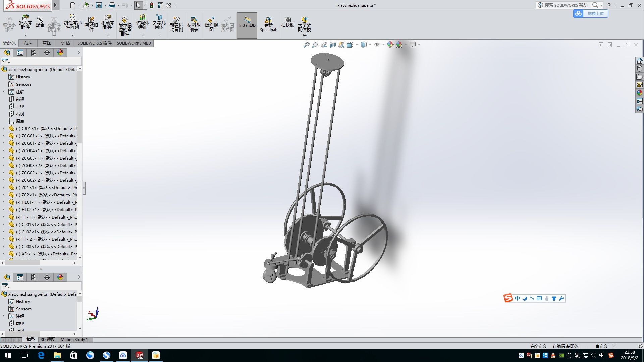The height and width of the screenshot is (362, 644).
Task: Open the Motion Study 1 tab
Action: pyautogui.click(x=74, y=340)
